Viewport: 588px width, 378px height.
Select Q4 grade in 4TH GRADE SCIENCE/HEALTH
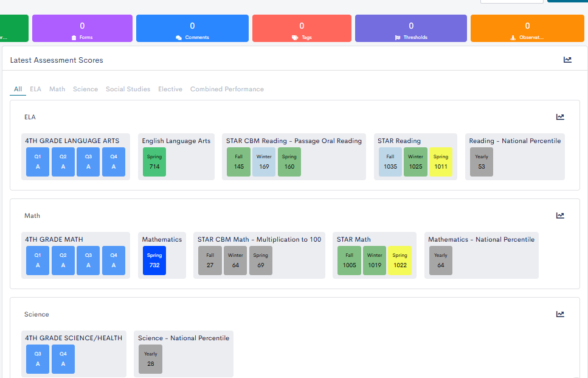(x=63, y=359)
